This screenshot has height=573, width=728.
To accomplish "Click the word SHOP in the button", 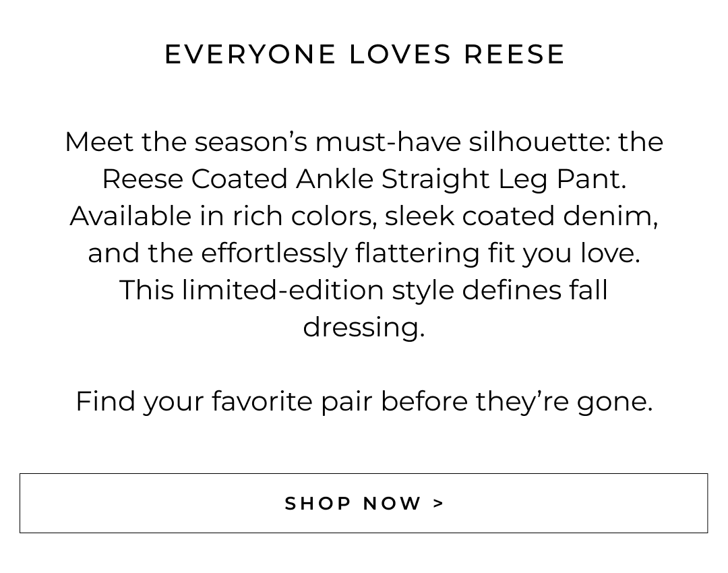I will 317,504.
